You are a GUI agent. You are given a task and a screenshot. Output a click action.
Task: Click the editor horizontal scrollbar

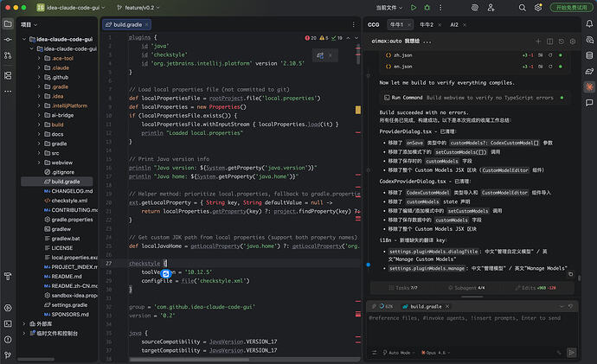pos(189,360)
